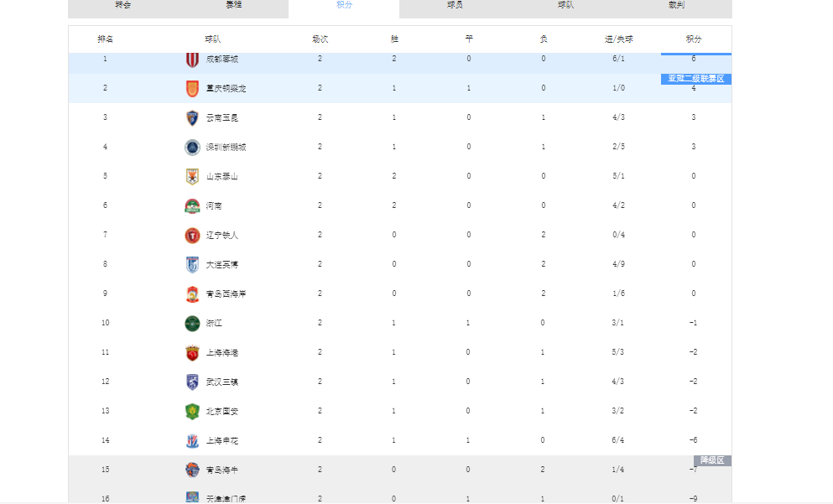Click the 上海海港 red crest

(x=192, y=352)
